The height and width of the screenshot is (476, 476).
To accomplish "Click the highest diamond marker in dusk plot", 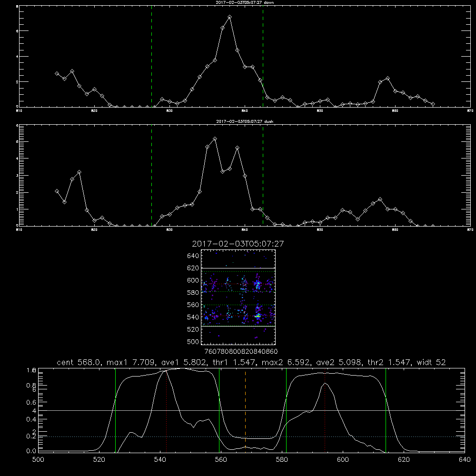I will [x=215, y=139].
